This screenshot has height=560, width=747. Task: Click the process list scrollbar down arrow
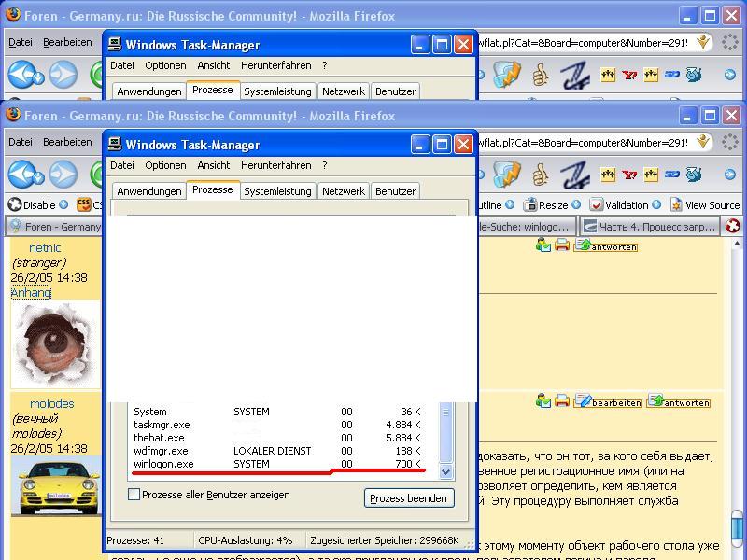click(445, 471)
